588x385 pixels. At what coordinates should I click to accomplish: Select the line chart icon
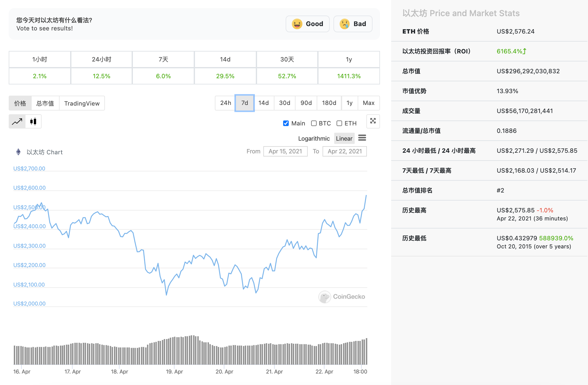[x=17, y=121]
